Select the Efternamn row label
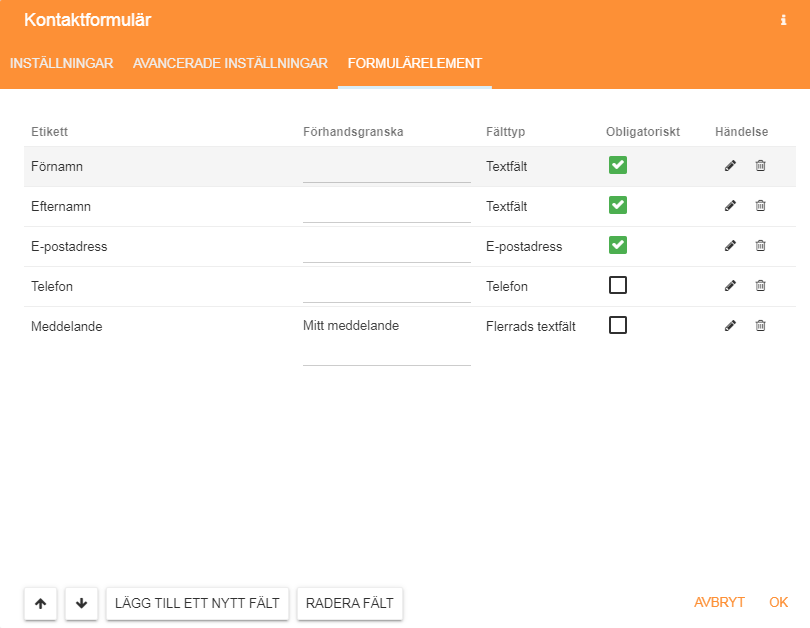This screenshot has height=628, width=810. click(x=61, y=207)
